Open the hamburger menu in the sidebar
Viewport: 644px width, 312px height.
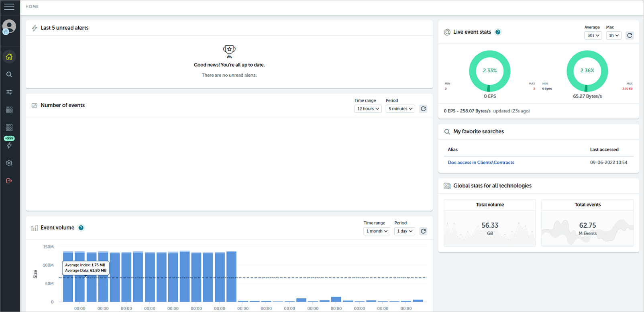[x=9, y=7]
